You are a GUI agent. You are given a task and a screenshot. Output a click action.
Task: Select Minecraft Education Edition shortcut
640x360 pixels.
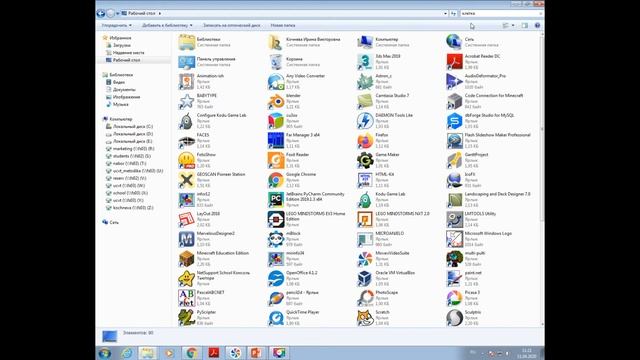click(214, 258)
